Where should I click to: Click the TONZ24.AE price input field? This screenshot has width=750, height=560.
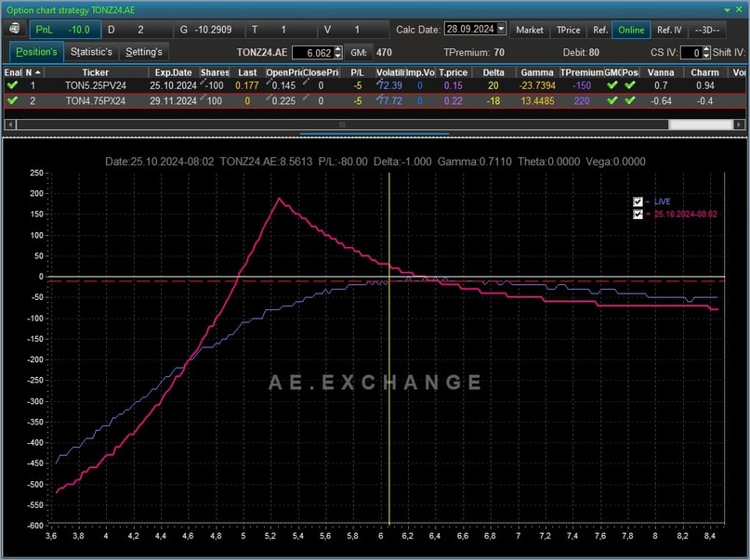click(313, 53)
